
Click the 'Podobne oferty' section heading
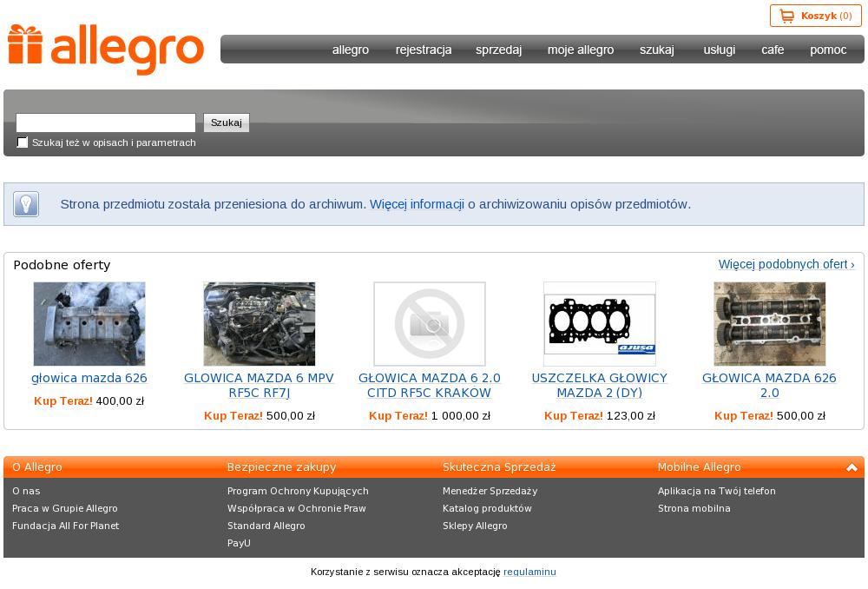(x=62, y=265)
